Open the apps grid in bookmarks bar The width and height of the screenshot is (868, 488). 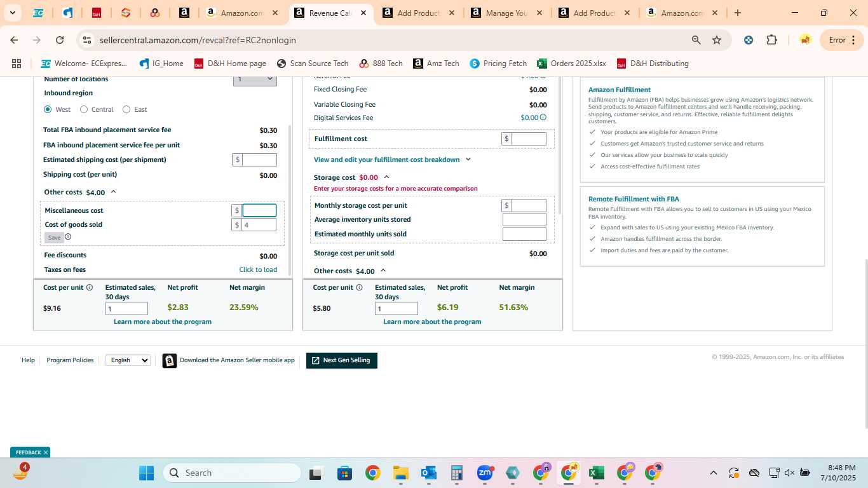click(x=17, y=64)
